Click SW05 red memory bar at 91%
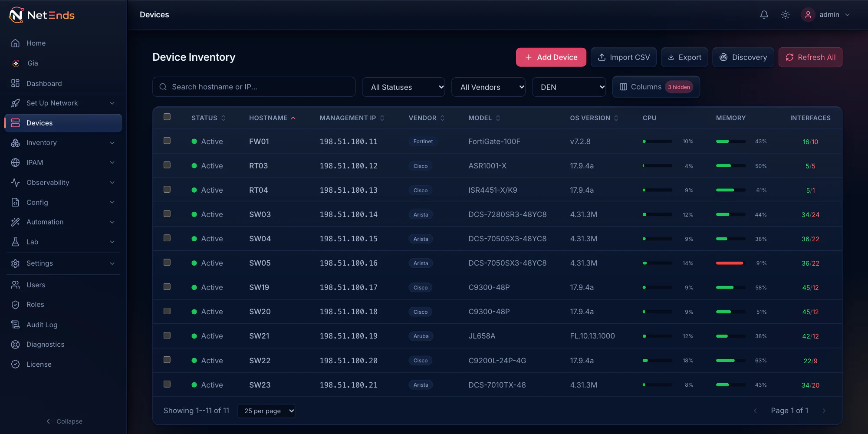868x434 pixels. pyautogui.click(x=731, y=263)
